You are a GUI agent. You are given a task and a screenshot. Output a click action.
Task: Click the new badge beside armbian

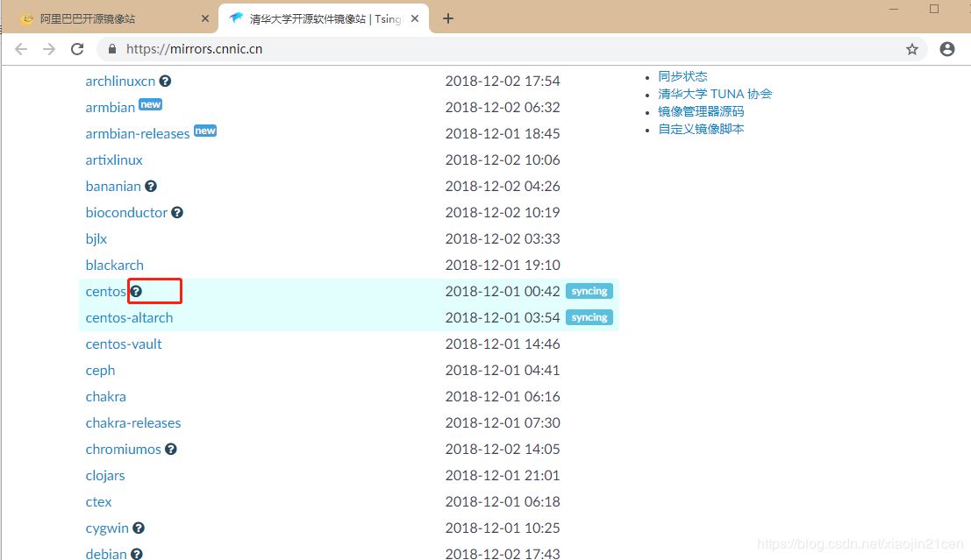click(151, 104)
